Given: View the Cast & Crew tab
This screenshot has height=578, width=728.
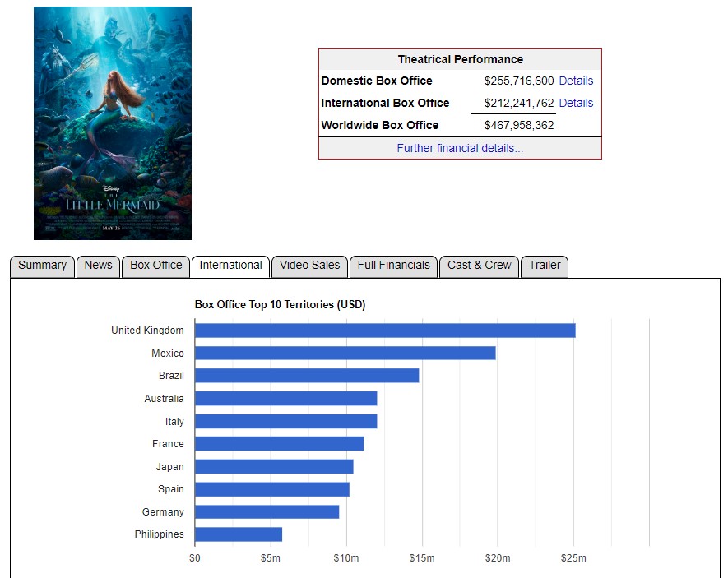Looking at the screenshot, I should (x=479, y=266).
